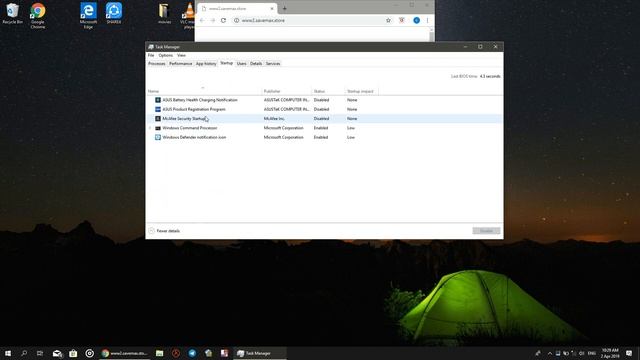Select the Windows Defender notification icon row
This screenshot has height=360, width=640.
pyautogui.click(x=324, y=138)
